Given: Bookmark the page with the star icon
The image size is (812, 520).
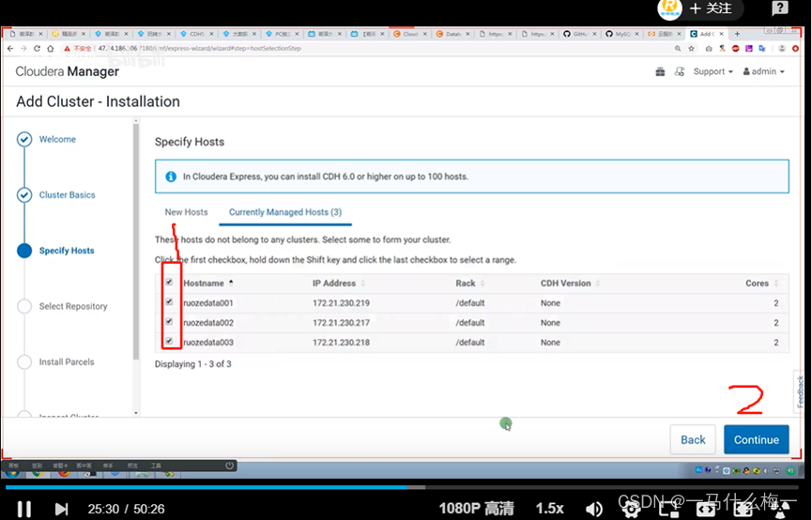Looking at the screenshot, I should pyautogui.click(x=691, y=48).
